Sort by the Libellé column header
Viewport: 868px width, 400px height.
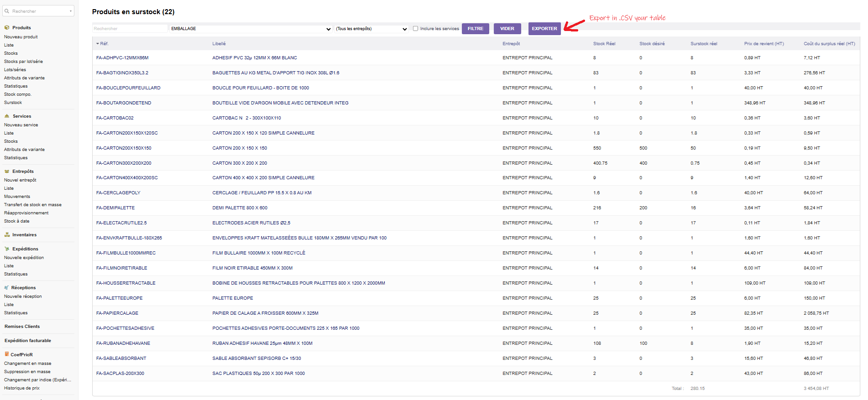click(219, 44)
